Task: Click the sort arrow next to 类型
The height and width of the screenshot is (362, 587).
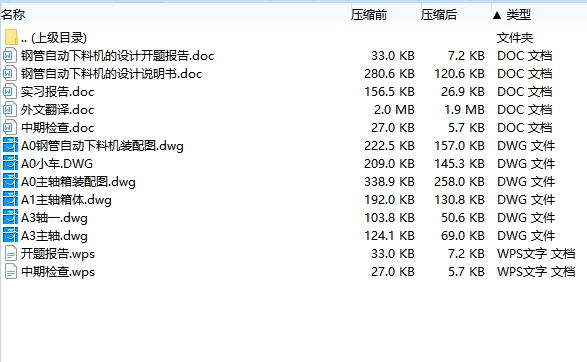Action: (497, 15)
